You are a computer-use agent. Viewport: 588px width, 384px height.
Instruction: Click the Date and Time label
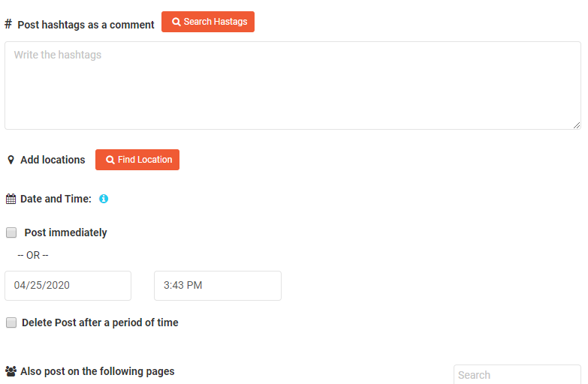56,199
